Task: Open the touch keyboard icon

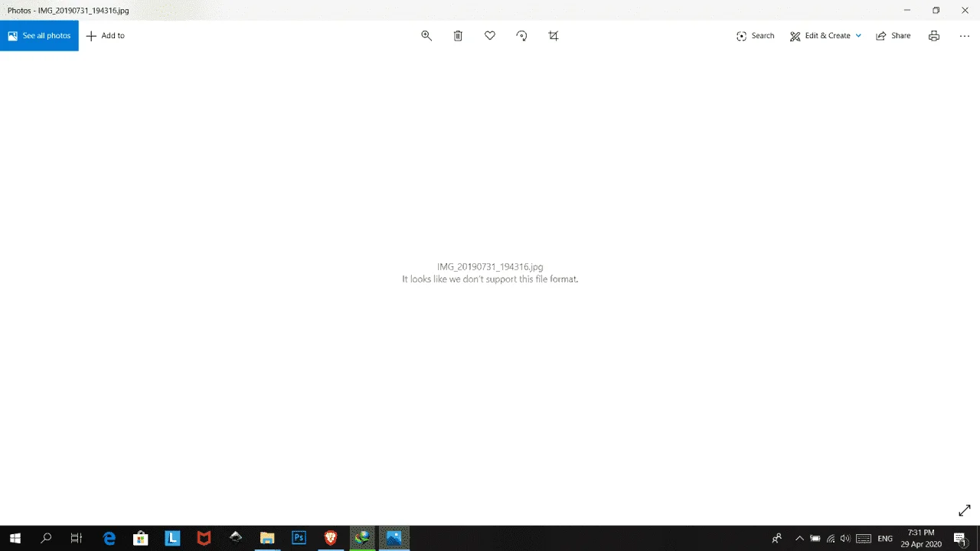Action: coord(864,538)
